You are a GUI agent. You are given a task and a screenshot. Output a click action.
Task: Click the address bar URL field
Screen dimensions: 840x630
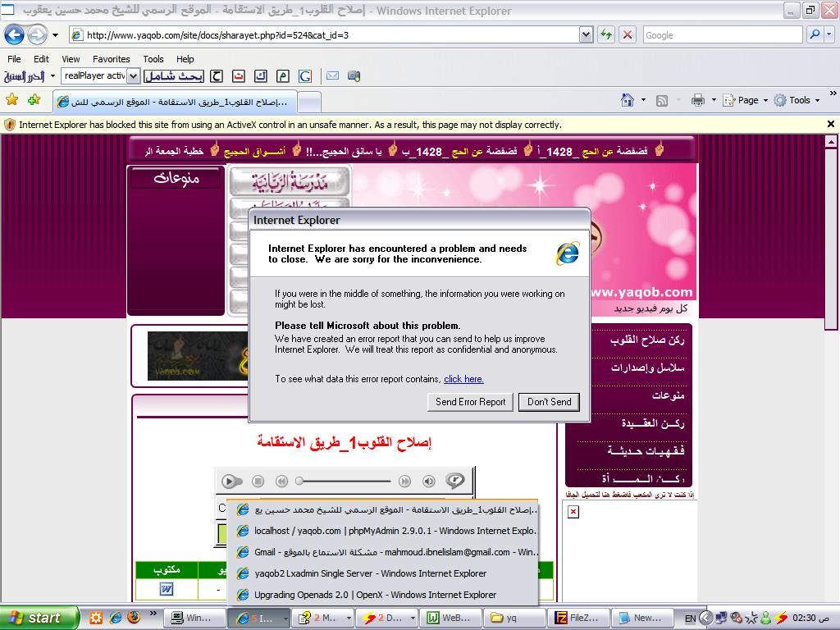(x=325, y=35)
